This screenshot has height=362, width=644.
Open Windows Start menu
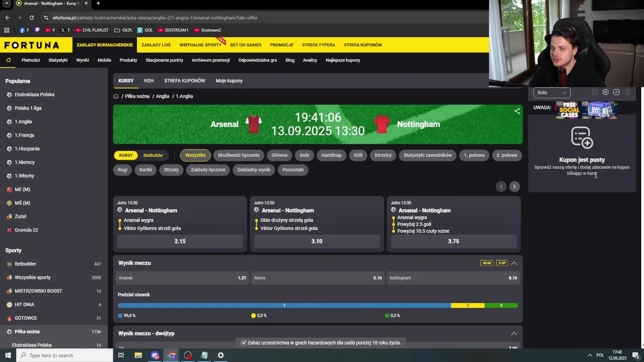pyautogui.click(x=8, y=355)
